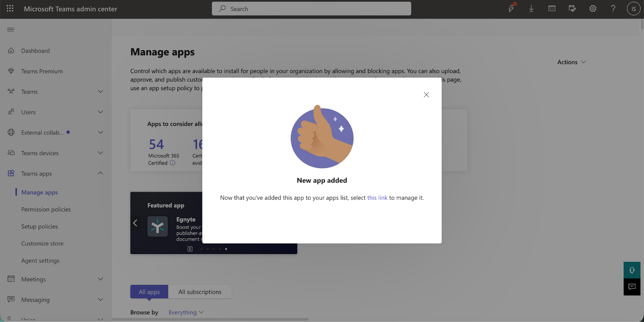Click the 54 Microsoft 365 Certified count

point(157,144)
